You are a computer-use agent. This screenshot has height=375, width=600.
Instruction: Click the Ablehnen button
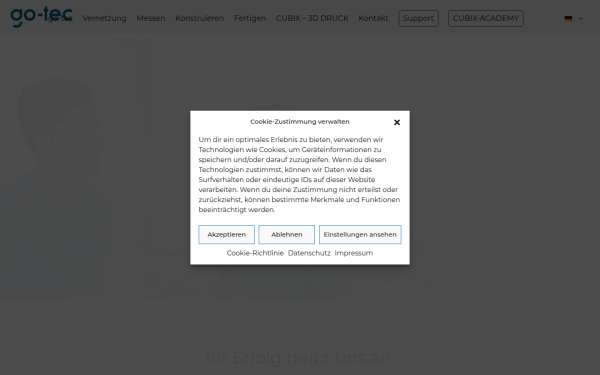point(287,235)
